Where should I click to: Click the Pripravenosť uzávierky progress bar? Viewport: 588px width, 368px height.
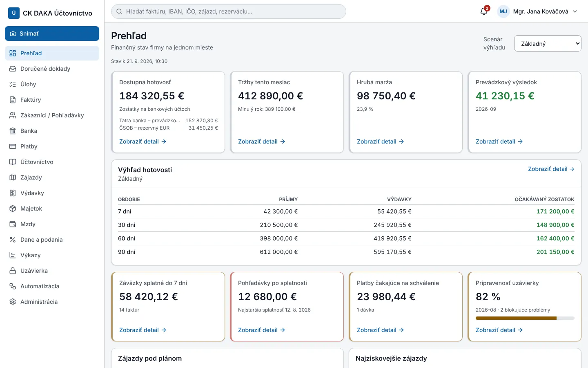pyautogui.click(x=525, y=318)
